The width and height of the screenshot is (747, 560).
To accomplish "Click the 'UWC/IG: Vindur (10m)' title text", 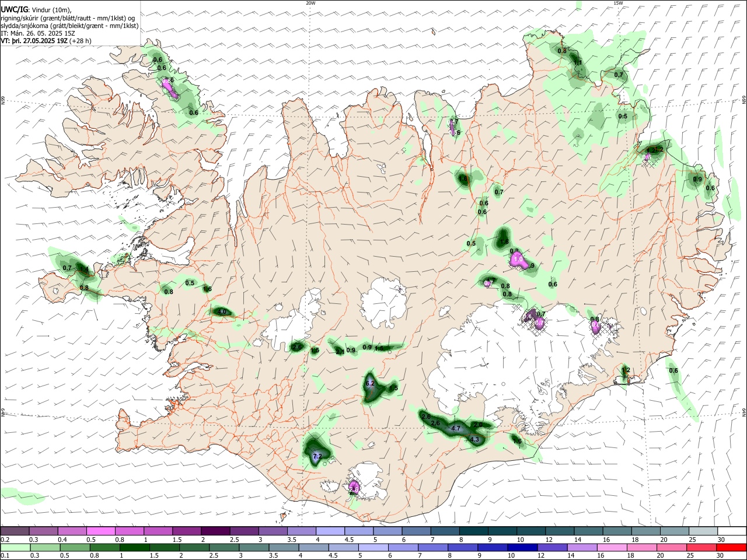I will (36, 10).
